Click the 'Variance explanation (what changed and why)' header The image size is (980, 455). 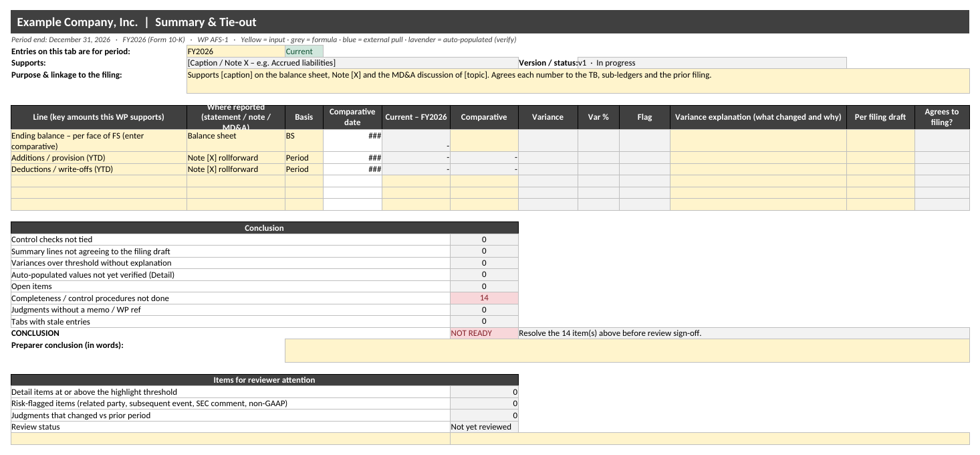(x=758, y=117)
